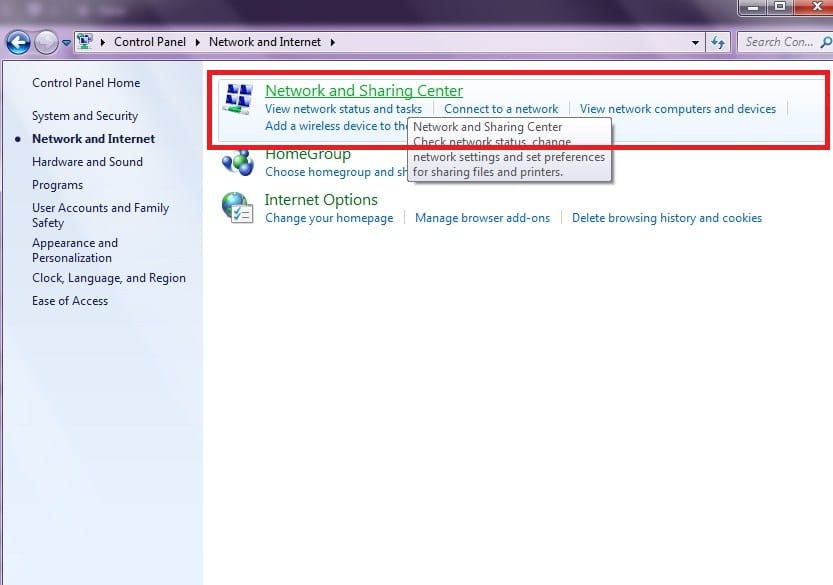Click the HomeGroup icon

tap(237, 162)
